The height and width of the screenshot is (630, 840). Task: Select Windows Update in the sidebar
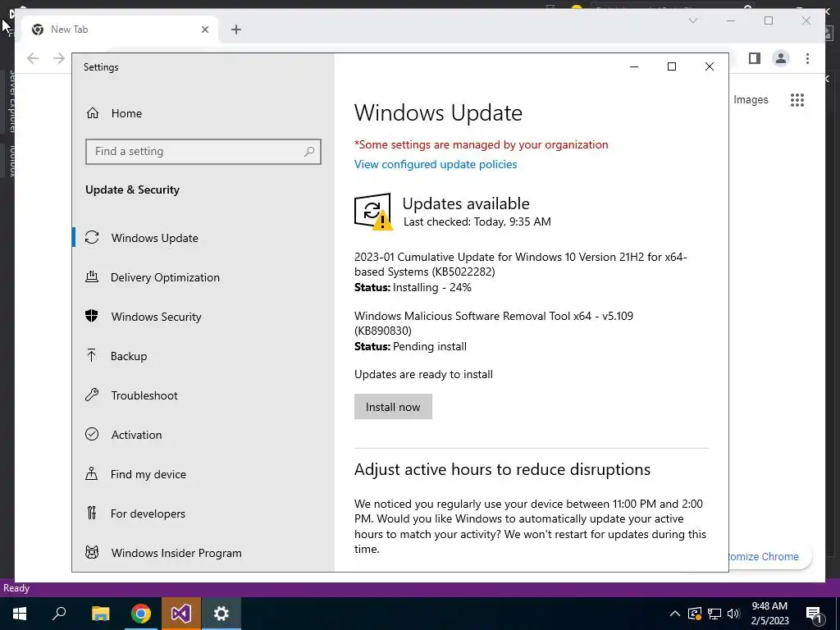tap(154, 238)
